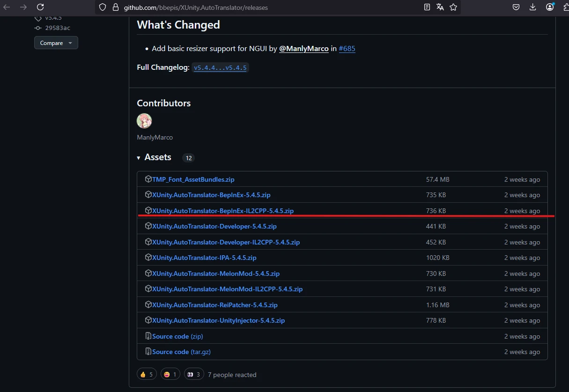Screen dimensions: 569x392
Task: Open the translate page icon
Action: [x=440, y=7]
